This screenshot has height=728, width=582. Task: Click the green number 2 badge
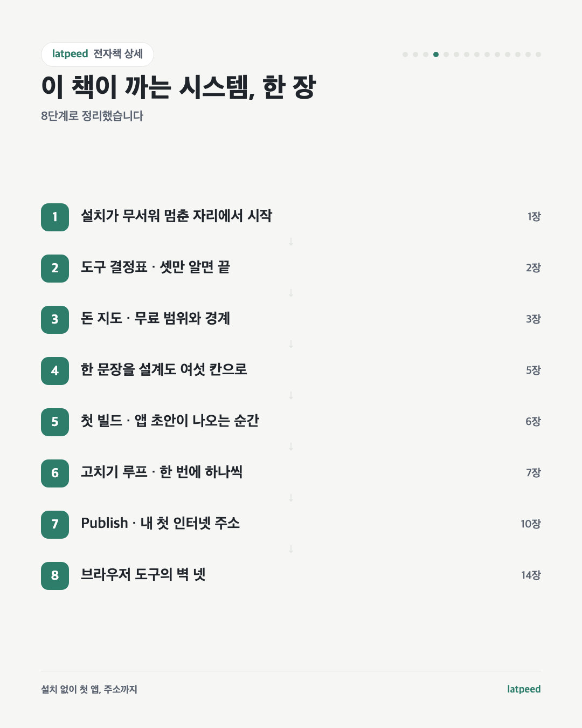55,269
